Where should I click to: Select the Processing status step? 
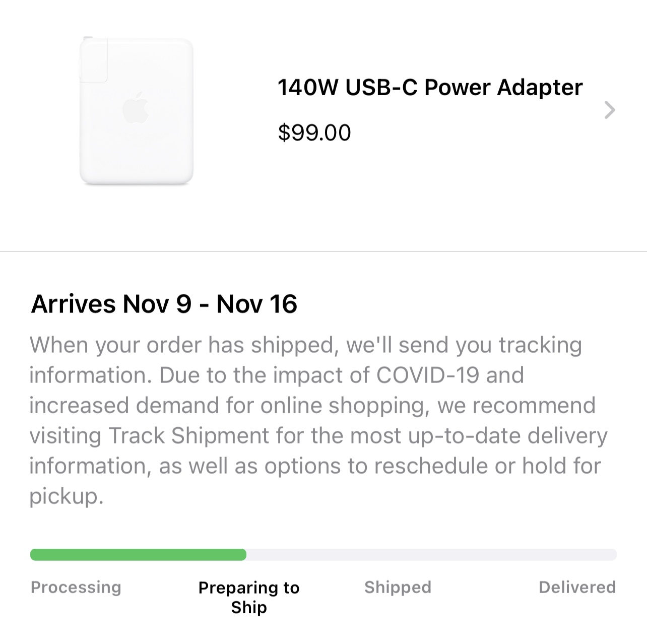[x=76, y=587]
